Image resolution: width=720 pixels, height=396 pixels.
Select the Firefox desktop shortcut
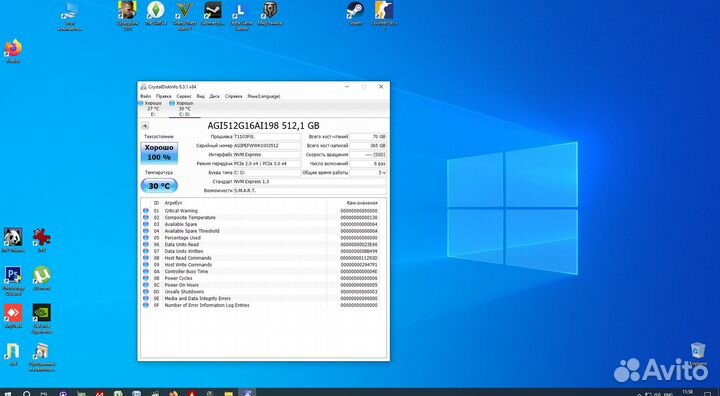(13, 51)
